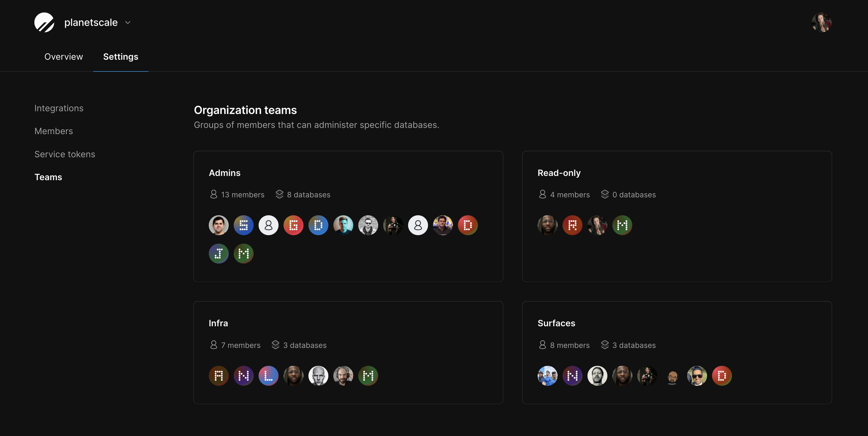Open the purple N avatar in Infra
This screenshot has height=436, width=868.
pyautogui.click(x=243, y=375)
